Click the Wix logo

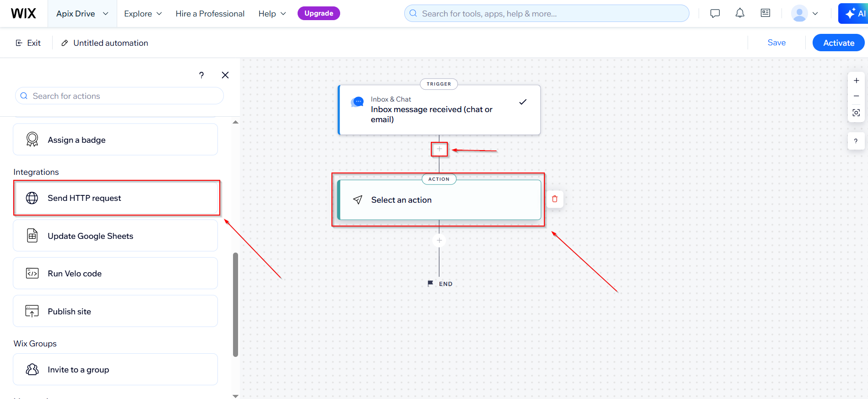pos(23,13)
